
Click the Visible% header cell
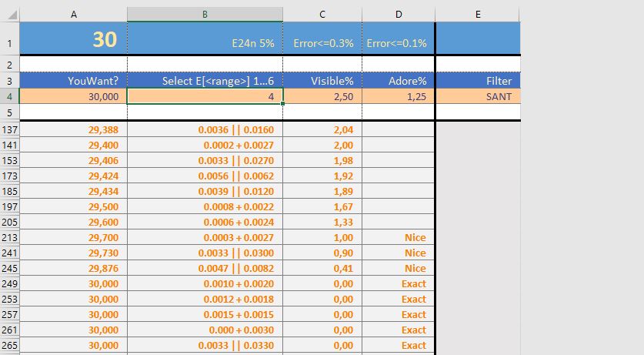click(322, 81)
